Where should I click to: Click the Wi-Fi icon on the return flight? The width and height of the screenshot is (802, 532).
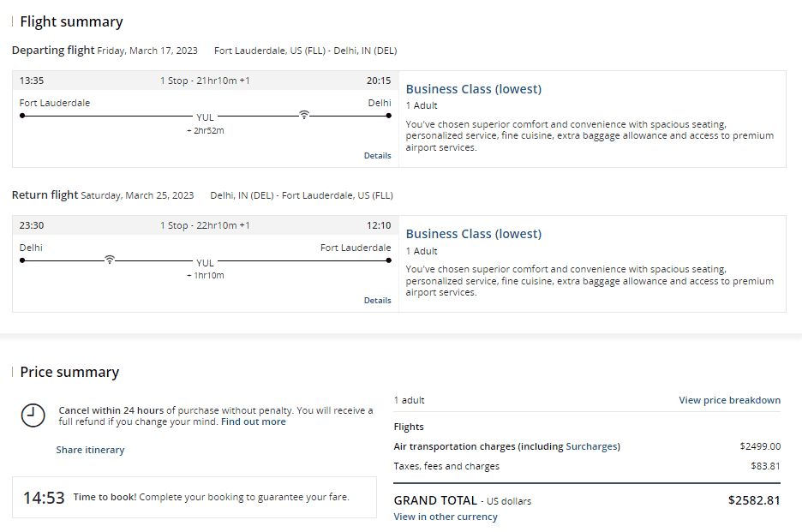[109, 260]
